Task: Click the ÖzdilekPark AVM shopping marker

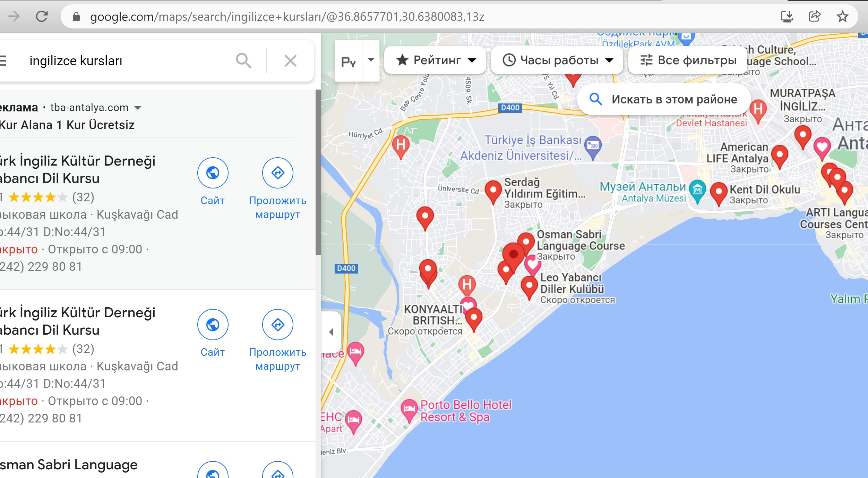Action: [686, 38]
